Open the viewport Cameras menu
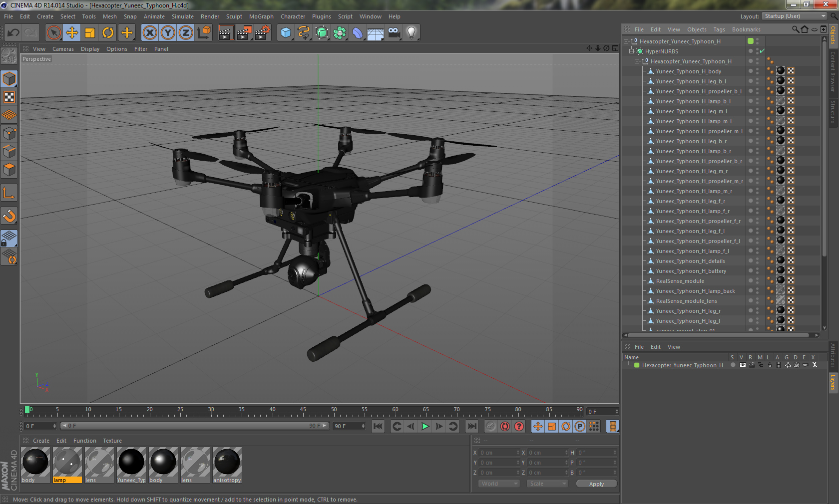The image size is (839, 504). point(63,49)
